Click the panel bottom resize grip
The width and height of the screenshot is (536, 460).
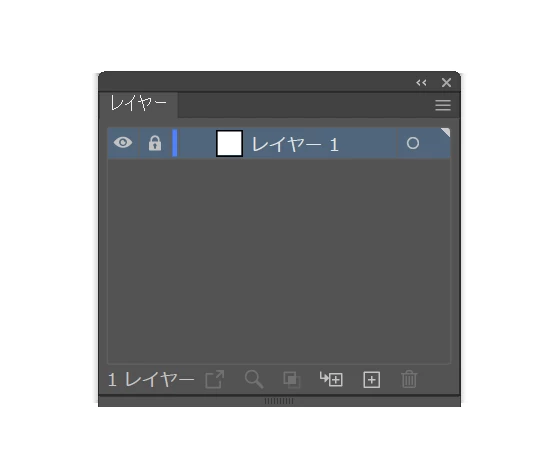click(x=279, y=401)
